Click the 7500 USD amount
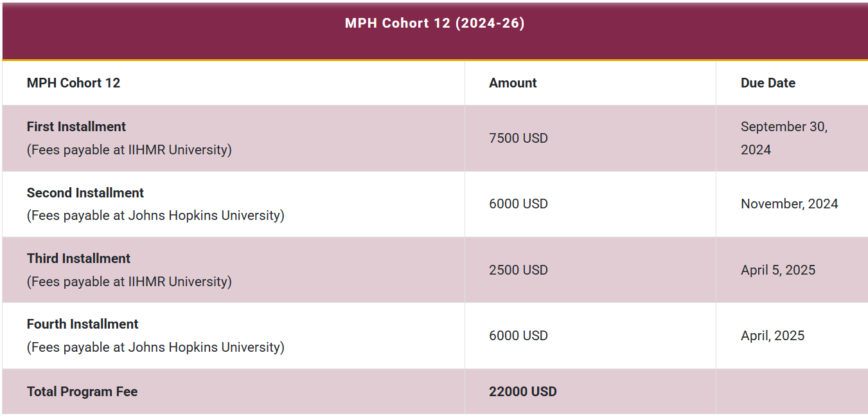This screenshot has height=418, width=868. coord(518,138)
